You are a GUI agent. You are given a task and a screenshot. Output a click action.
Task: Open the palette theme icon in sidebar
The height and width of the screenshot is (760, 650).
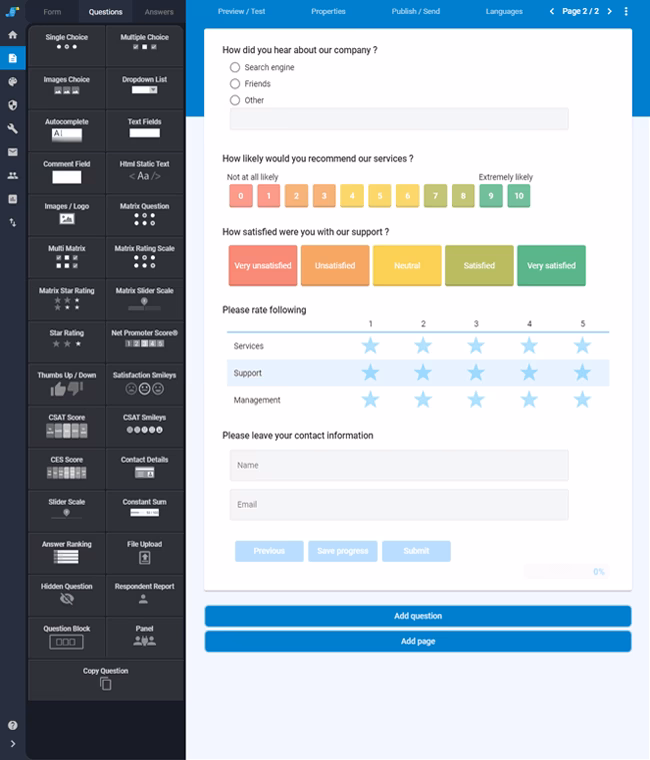tap(13, 81)
